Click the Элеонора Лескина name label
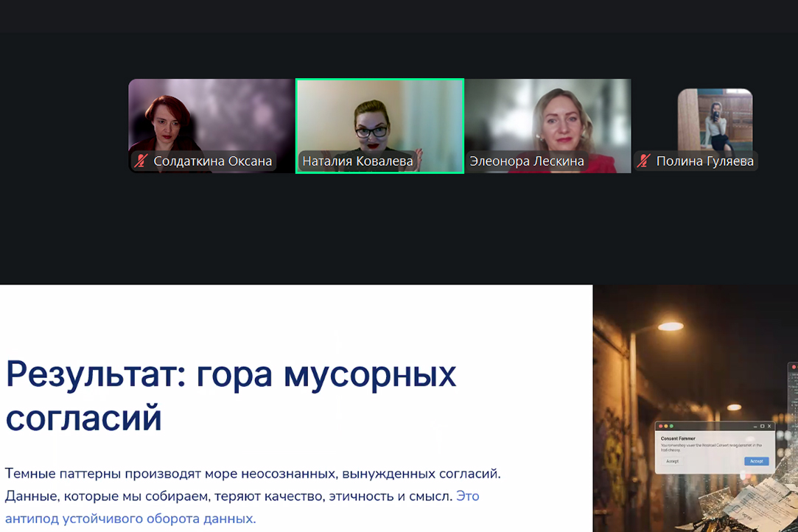Screen dimensions: 798x532 [x=527, y=161]
